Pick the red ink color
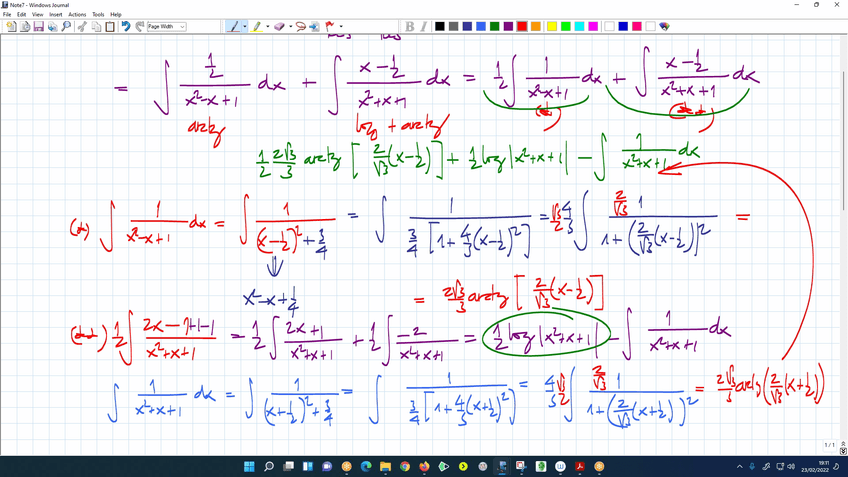This screenshot has width=848, height=477. (x=522, y=26)
